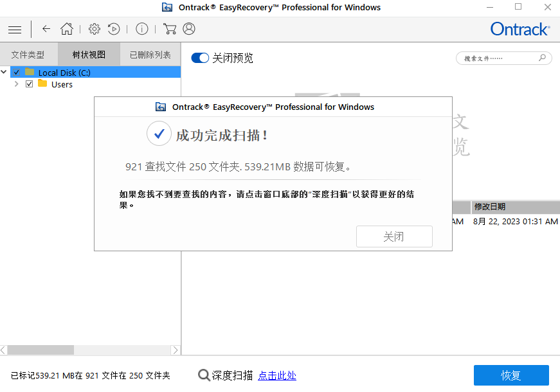
Task: Open the user account icon
Action: pyautogui.click(x=188, y=29)
